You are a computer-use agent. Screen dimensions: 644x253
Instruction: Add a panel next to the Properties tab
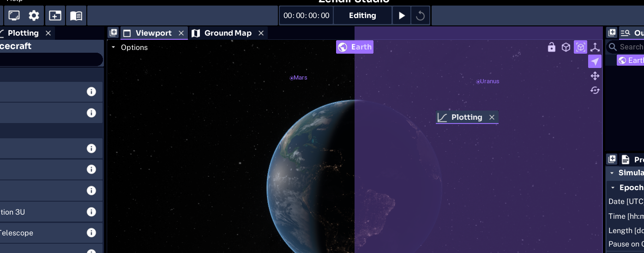612,159
